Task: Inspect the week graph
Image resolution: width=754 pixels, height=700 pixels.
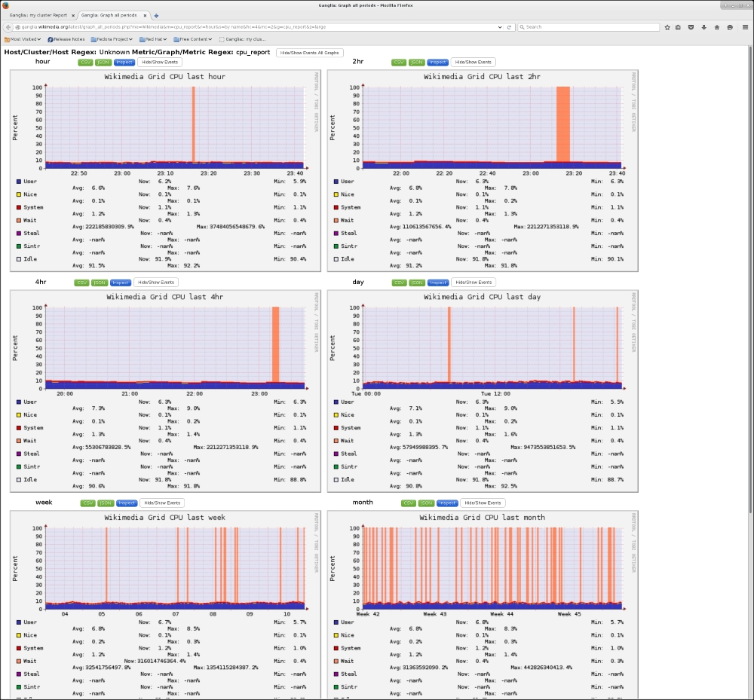Action: click(x=127, y=503)
